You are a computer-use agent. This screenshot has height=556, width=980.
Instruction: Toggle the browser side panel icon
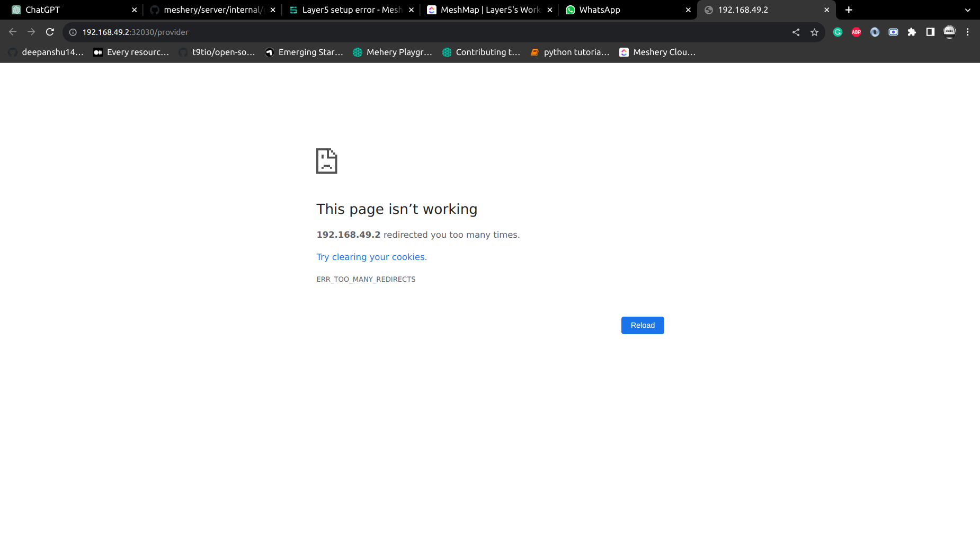(930, 32)
